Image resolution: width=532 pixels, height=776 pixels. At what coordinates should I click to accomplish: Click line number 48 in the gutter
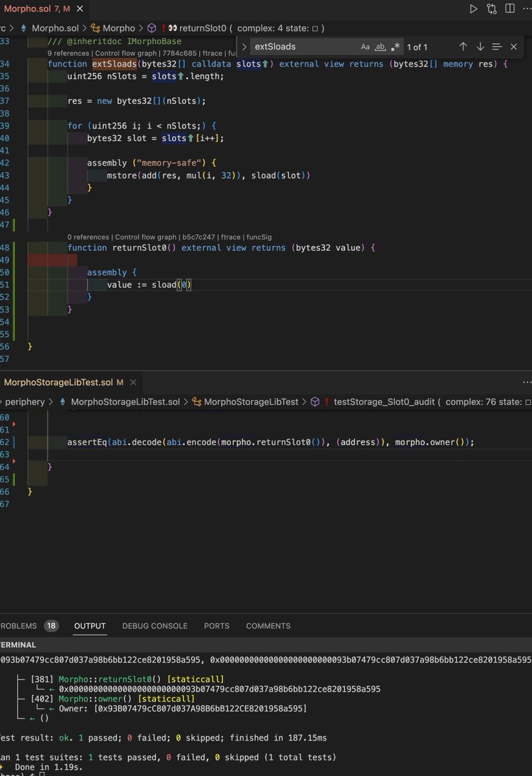(x=5, y=248)
